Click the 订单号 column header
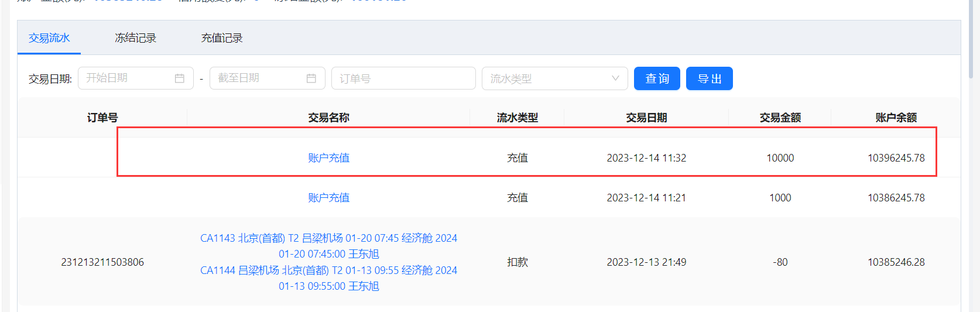 point(102,118)
